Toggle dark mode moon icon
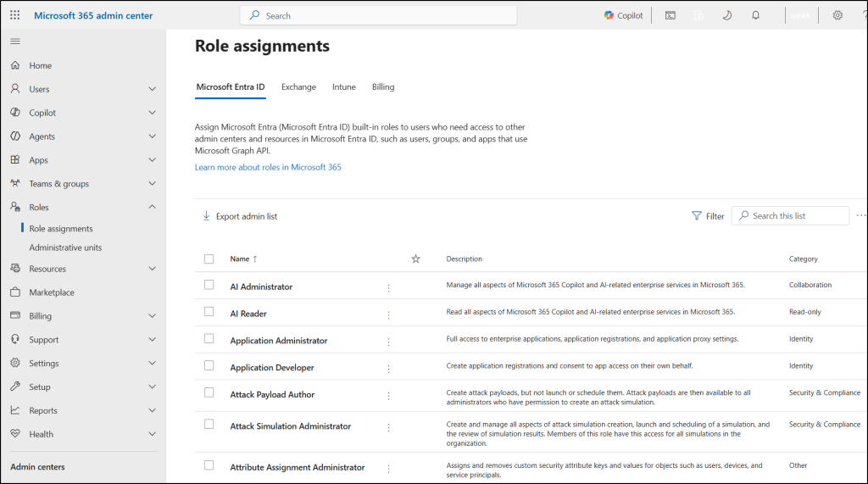Viewport: 868px width, 484px height. coord(726,15)
